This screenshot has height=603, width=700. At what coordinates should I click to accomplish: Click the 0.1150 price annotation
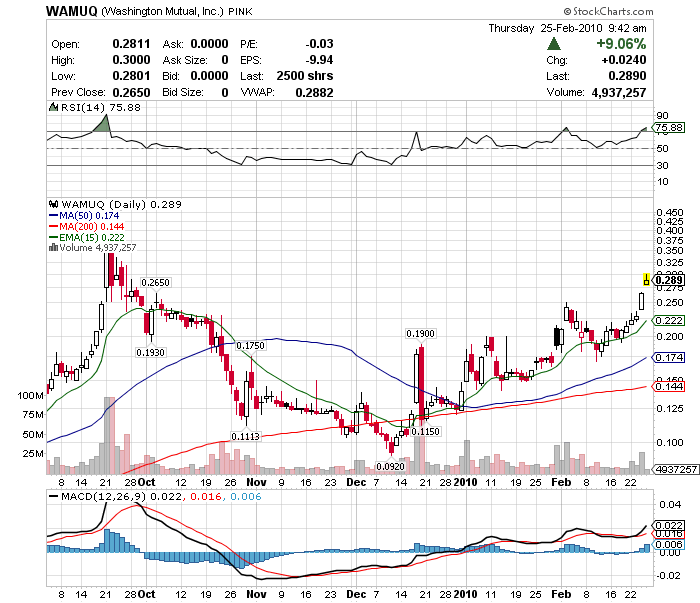[x=425, y=431]
